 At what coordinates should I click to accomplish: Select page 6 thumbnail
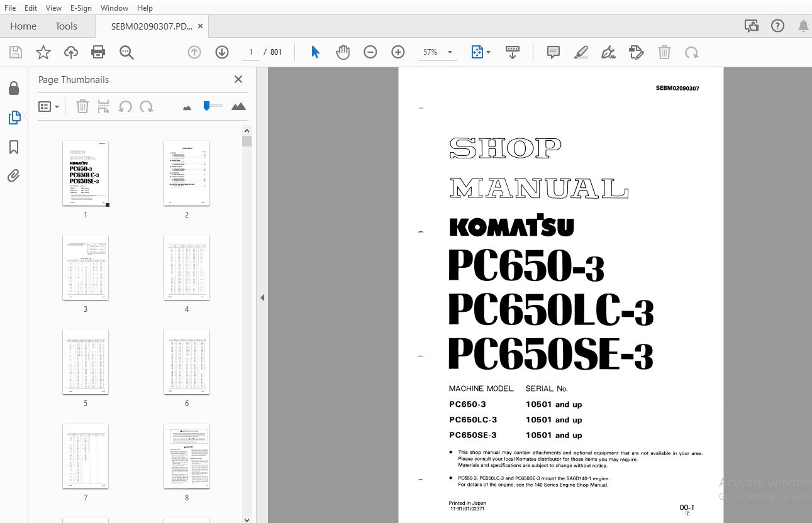(x=187, y=362)
